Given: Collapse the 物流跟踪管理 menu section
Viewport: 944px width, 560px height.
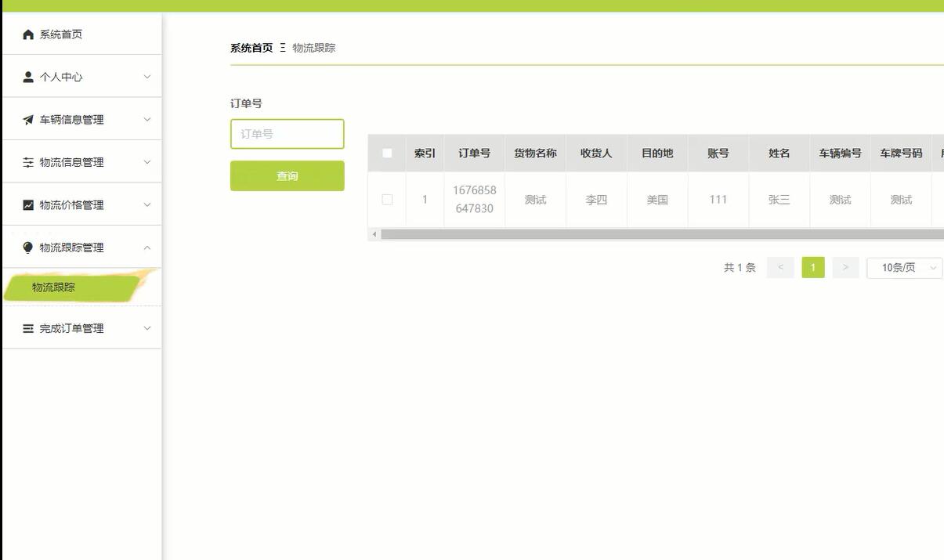Looking at the screenshot, I should [146, 247].
